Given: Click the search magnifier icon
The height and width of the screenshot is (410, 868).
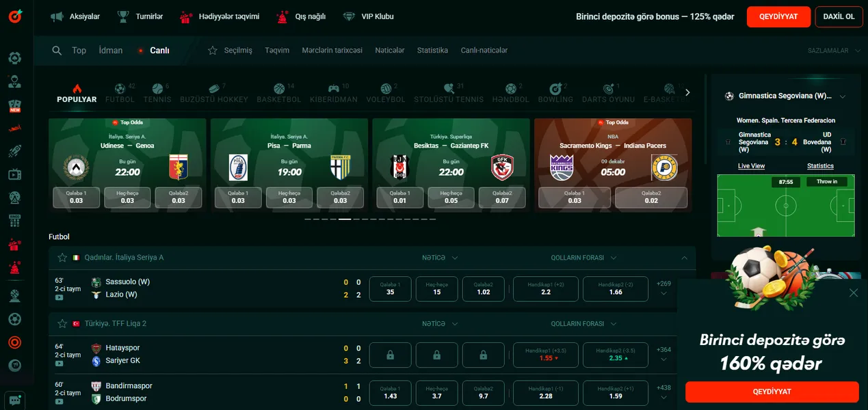Looking at the screenshot, I should 57,50.
